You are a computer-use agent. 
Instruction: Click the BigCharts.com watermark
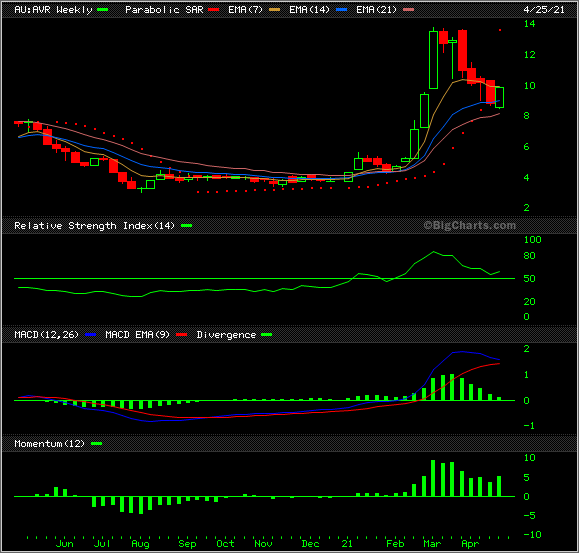click(469, 225)
